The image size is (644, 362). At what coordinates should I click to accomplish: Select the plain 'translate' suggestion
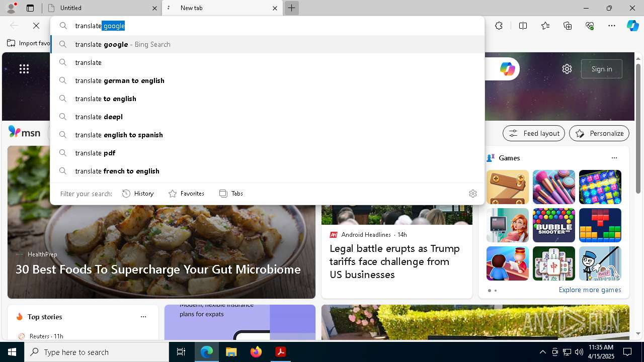coord(267,62)
